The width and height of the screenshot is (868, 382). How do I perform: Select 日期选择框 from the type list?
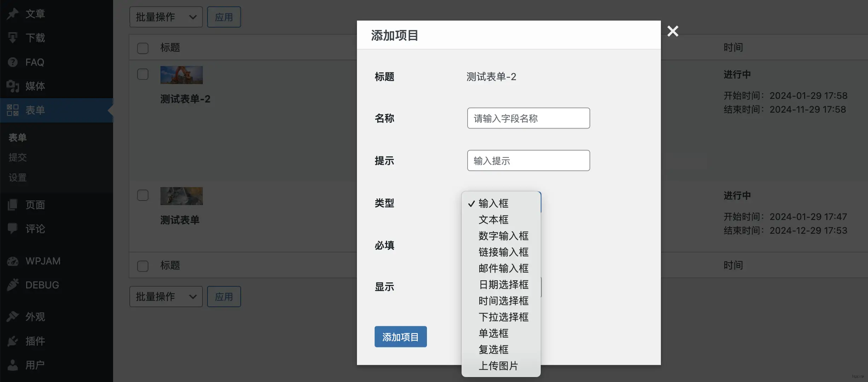503,285
